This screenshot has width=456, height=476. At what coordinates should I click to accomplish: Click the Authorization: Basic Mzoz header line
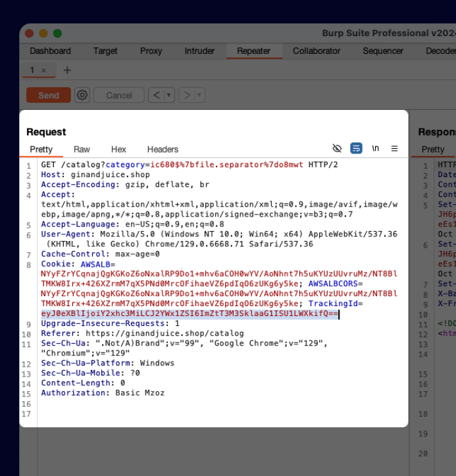103,393
